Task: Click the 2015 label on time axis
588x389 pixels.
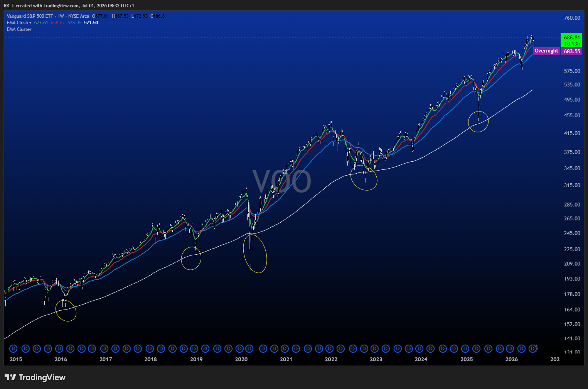Action: pos(16,359)
